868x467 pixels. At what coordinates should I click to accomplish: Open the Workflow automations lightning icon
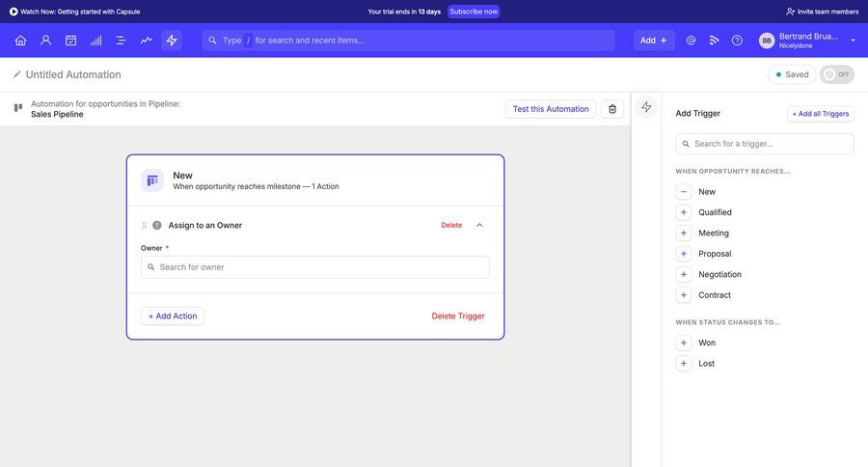point(172,41)
